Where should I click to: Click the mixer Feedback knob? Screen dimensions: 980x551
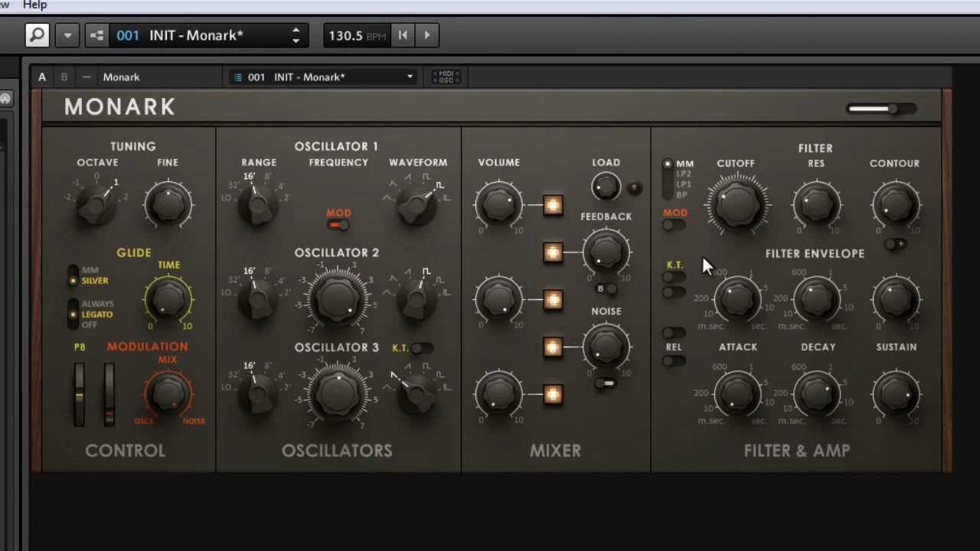(x=606, y=252)
